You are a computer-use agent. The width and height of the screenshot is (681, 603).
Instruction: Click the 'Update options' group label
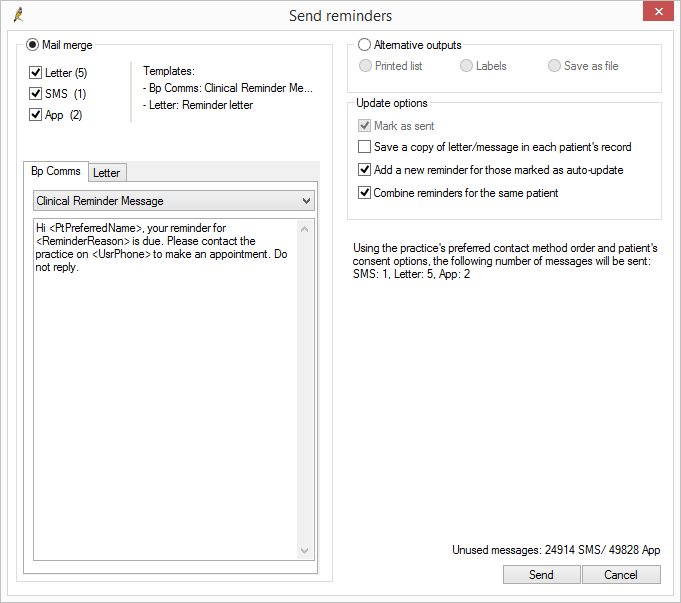[392, 103]
